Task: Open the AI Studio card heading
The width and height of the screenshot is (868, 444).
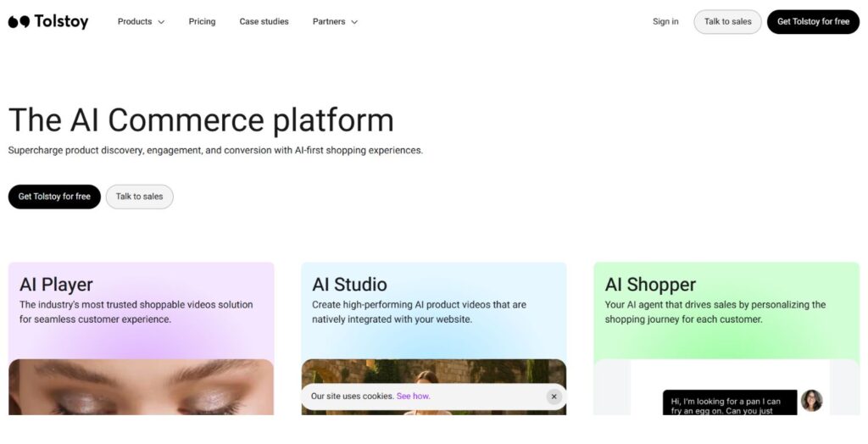Action: click(x=349, y=285)
